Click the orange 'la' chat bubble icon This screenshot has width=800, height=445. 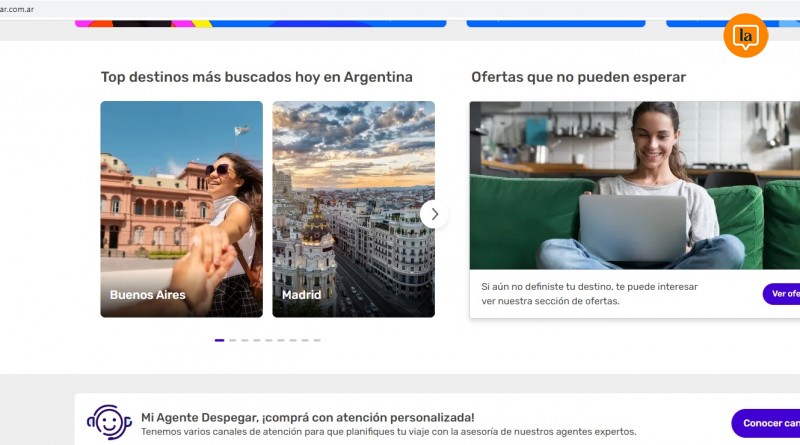pyautogui.click(x=745, y=36)
